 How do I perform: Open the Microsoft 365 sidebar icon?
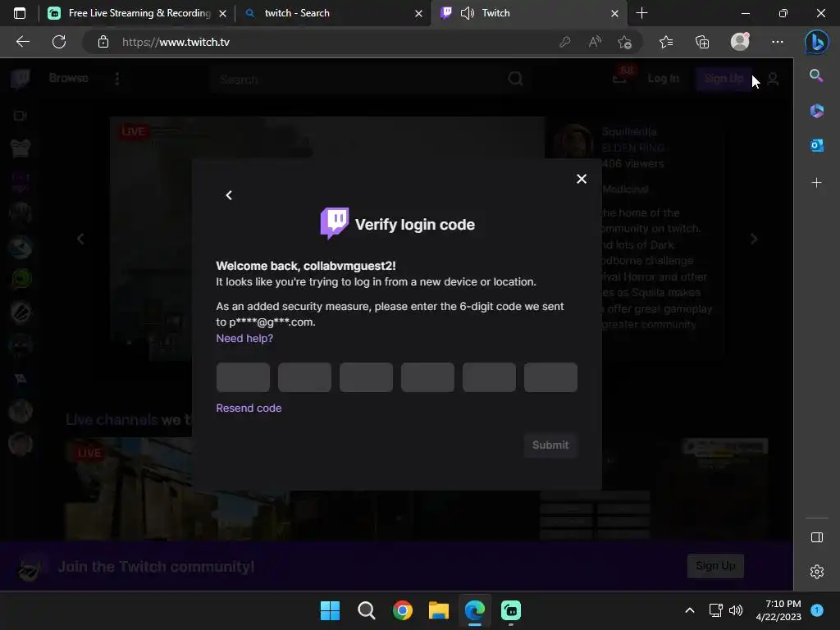[x=816, y=111]
